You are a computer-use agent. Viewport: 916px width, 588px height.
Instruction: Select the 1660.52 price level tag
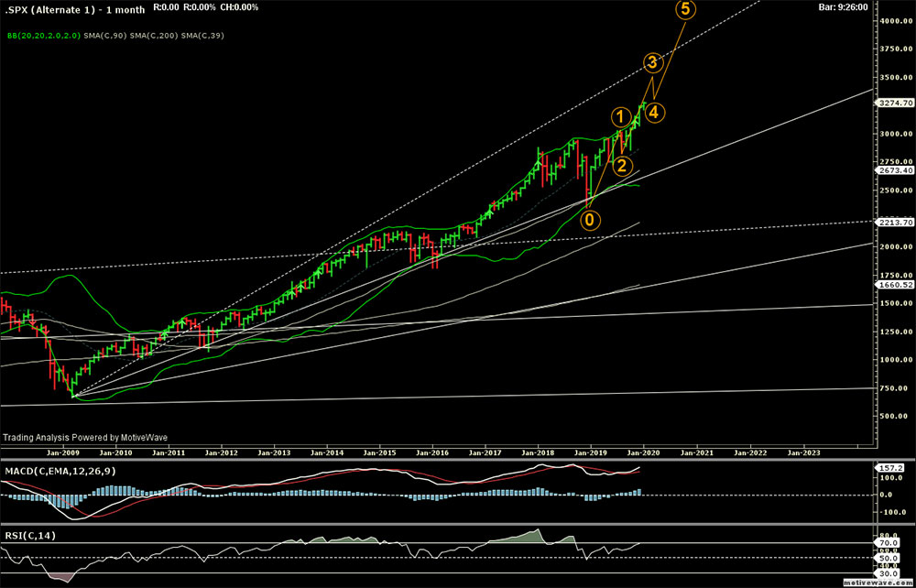895,285
